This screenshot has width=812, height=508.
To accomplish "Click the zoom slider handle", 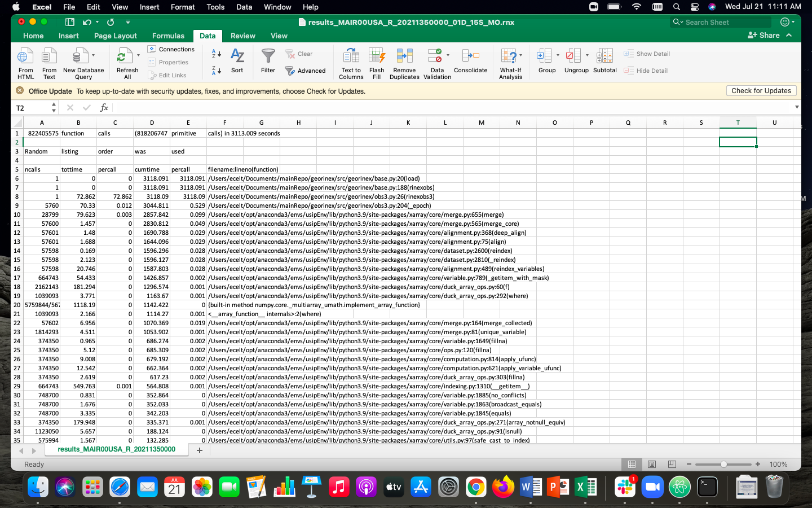I will coord(723,464).
